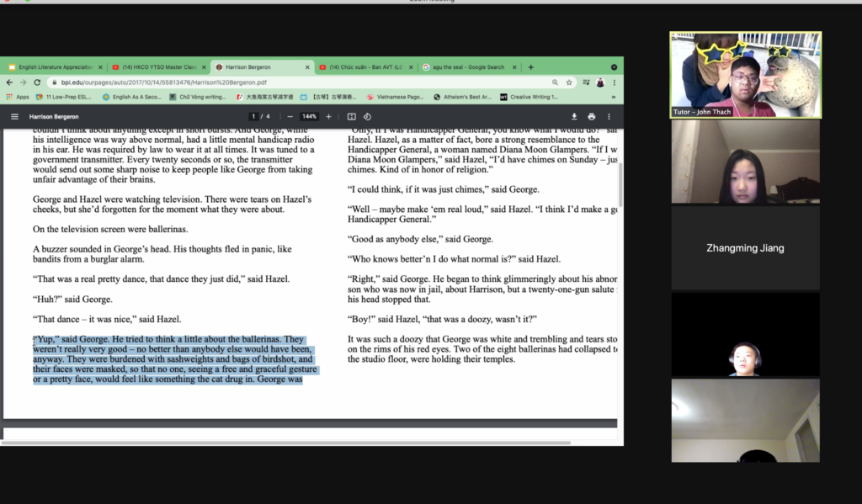862x504 pixels.
Task: Print the PDF using the printer icon
Action: (592, 116)
